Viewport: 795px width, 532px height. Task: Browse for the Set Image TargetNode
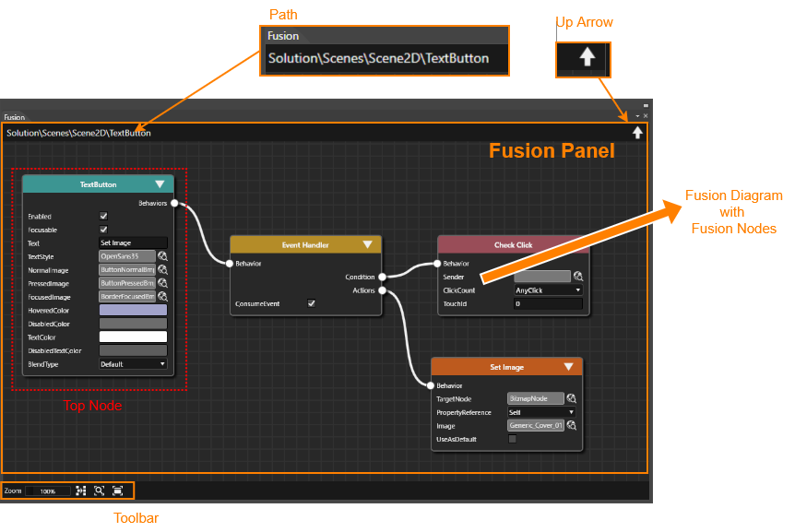click(x=572, y=398)
